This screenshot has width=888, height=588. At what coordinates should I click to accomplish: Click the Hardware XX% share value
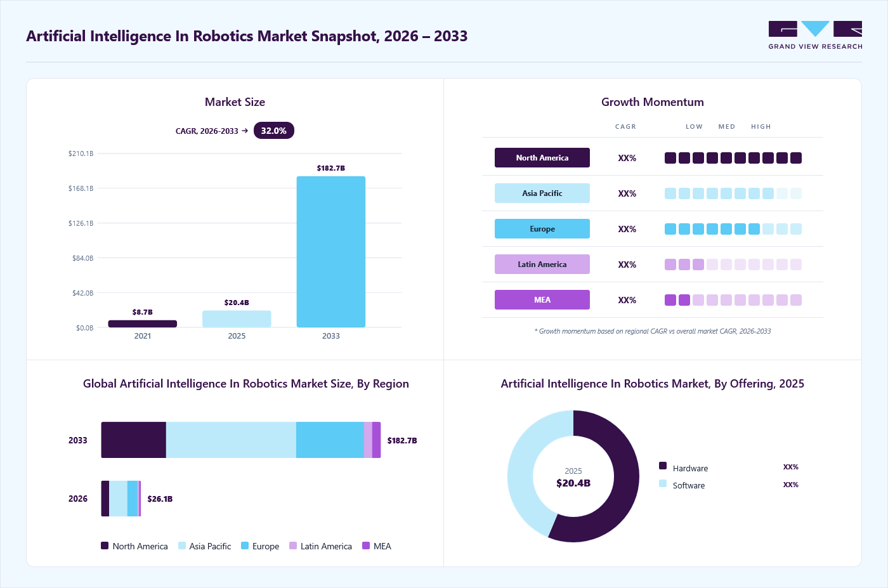tap(791, 467)
